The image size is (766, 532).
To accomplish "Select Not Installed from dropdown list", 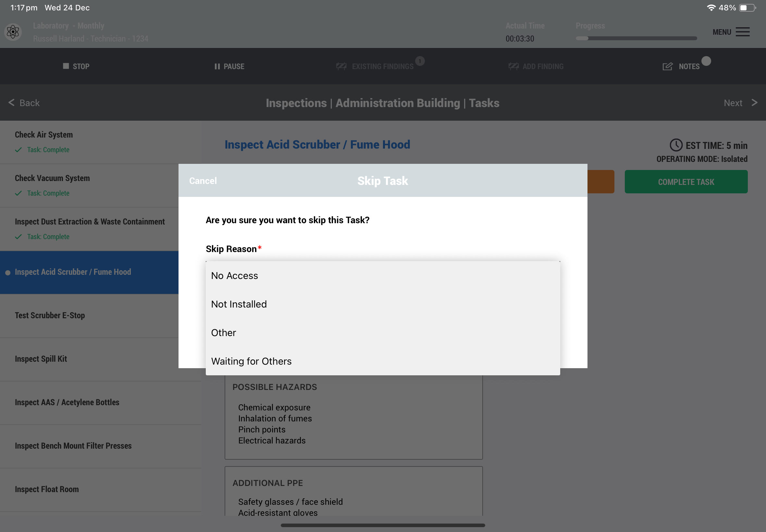I will click(239, 304).
